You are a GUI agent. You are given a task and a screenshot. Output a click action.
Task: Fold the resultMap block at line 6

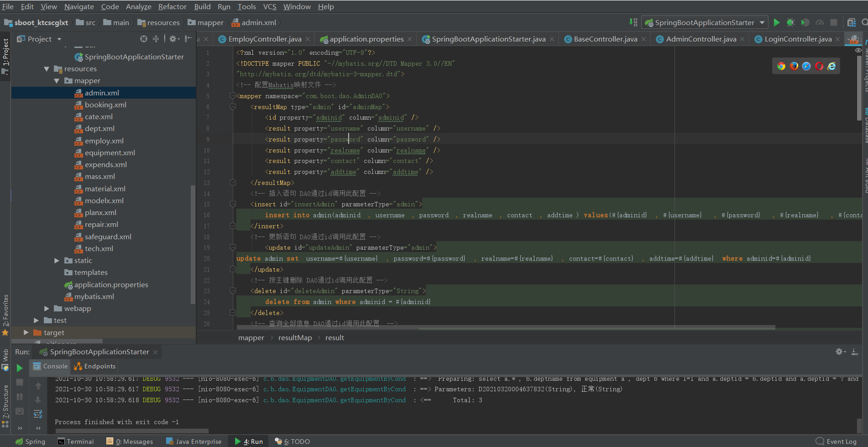[x=233, y=107]
